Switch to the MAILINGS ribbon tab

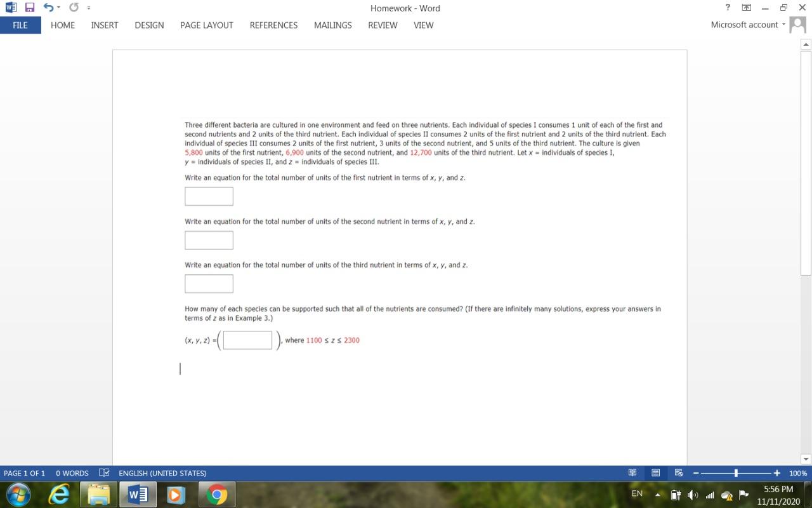click(x=332, y=25)
